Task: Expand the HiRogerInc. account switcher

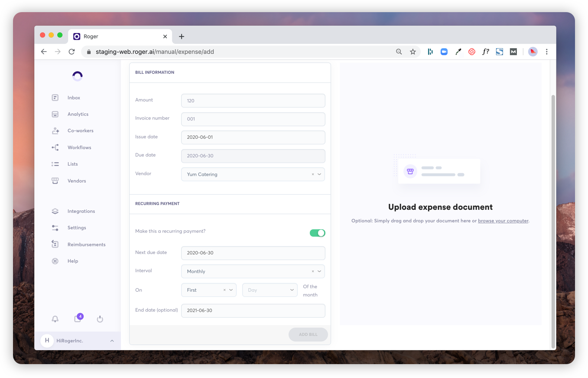Action: tap(112, 341)
